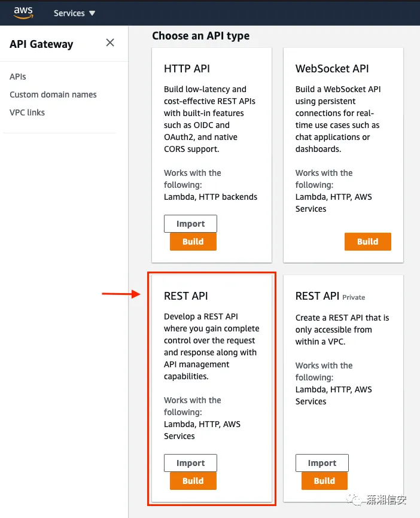The width and height of the screenshot is (420, 518).
Task: Click Build on the HTTP API card
Action: (193, 242)
